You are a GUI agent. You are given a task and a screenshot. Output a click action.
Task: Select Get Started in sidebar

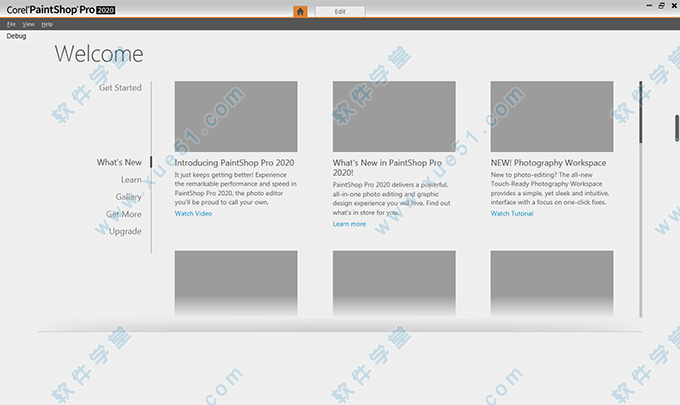120,88
